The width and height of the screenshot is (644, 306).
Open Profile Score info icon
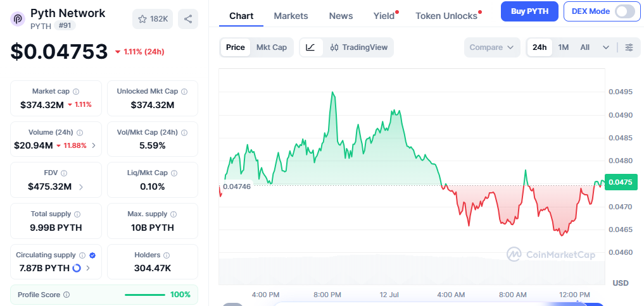click(66, 295)
